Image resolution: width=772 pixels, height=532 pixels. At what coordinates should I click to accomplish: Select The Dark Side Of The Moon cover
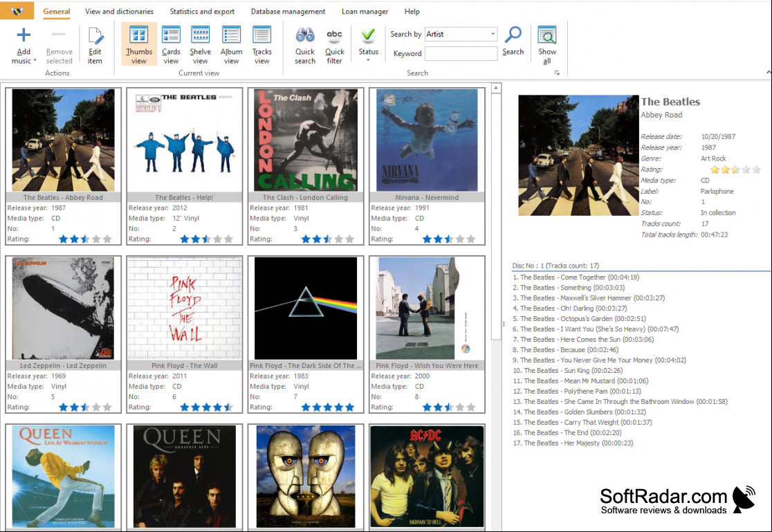click(x=306, y=309)
